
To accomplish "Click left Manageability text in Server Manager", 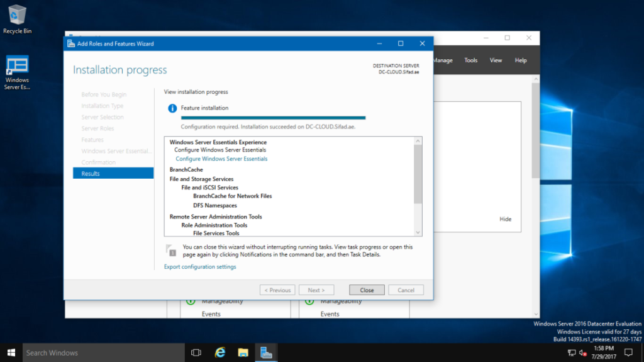I will [222, 302].
